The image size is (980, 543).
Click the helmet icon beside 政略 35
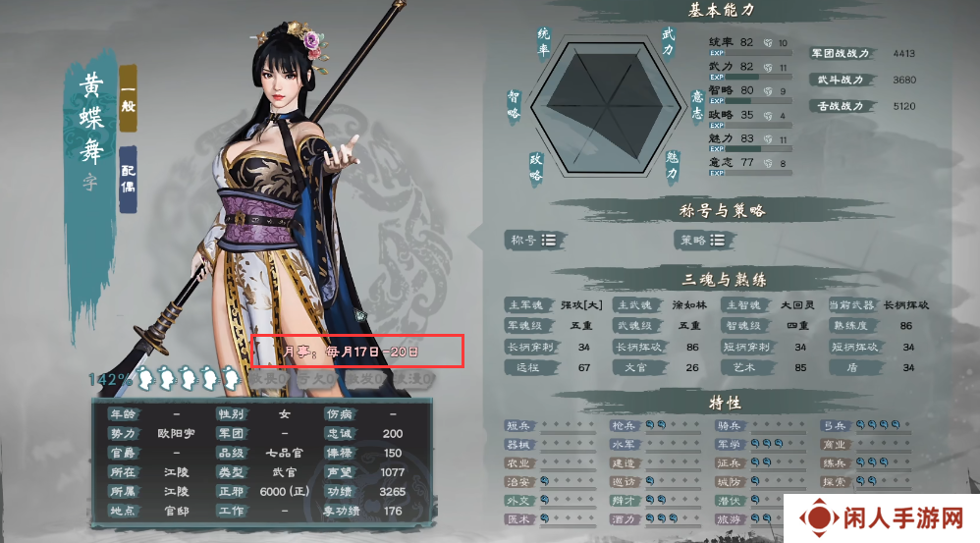point(768,116)
